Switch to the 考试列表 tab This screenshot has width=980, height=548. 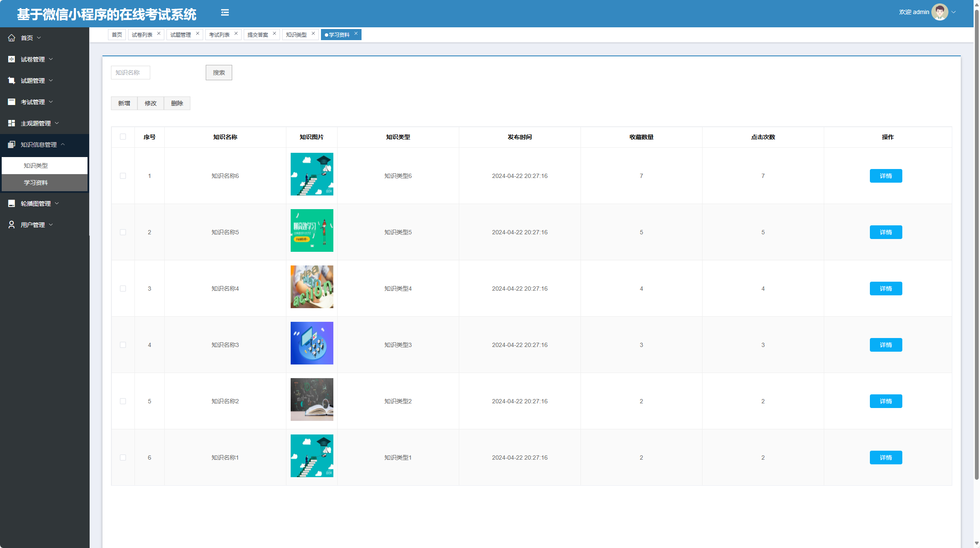coord(219,35)
